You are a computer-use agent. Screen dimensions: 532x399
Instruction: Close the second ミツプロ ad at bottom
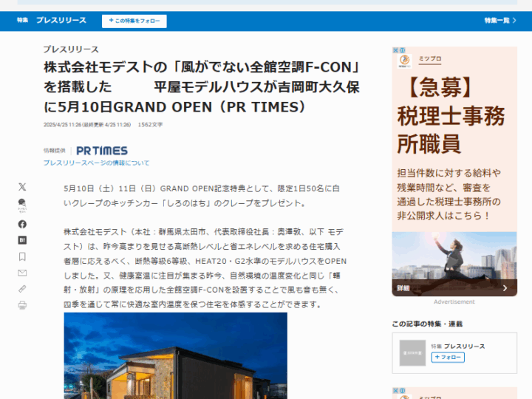[x=395, y=391]
